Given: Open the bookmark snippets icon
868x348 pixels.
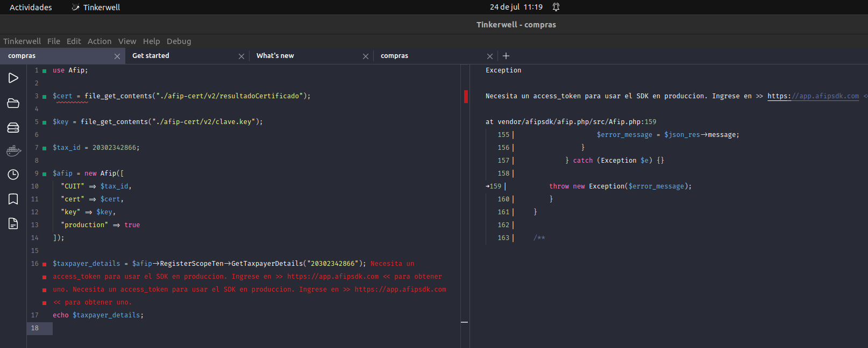Looking at the screenshot, I should click(x=13, y=199).
